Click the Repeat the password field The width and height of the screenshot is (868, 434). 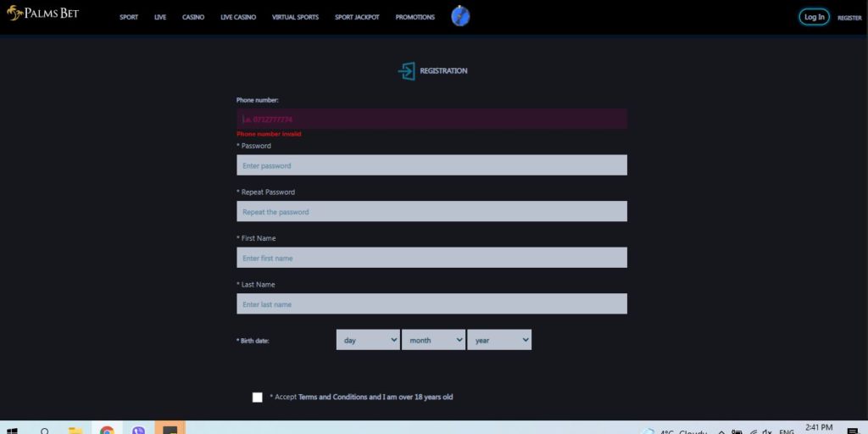431,211
